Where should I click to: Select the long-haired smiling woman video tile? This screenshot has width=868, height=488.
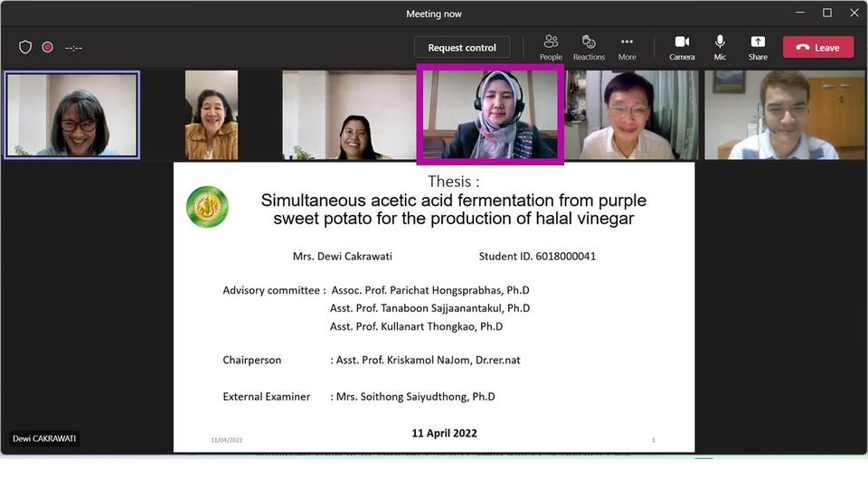click(x=349, y=115)
